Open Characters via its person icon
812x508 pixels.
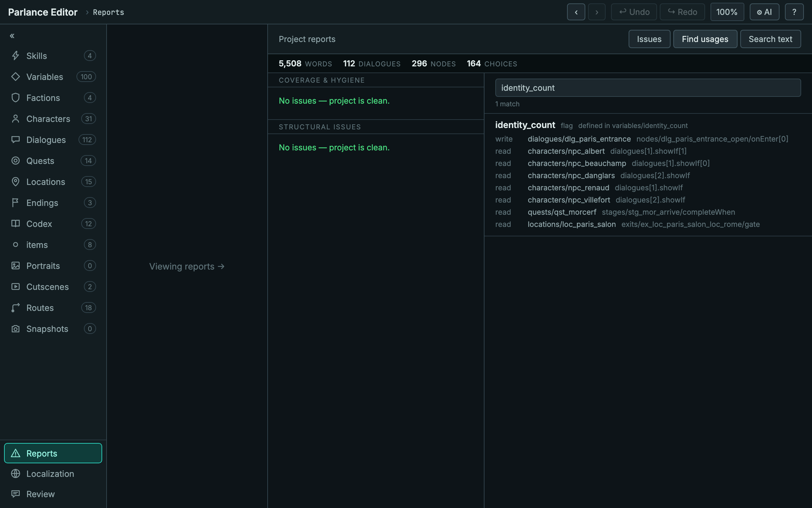click(16, 119)
